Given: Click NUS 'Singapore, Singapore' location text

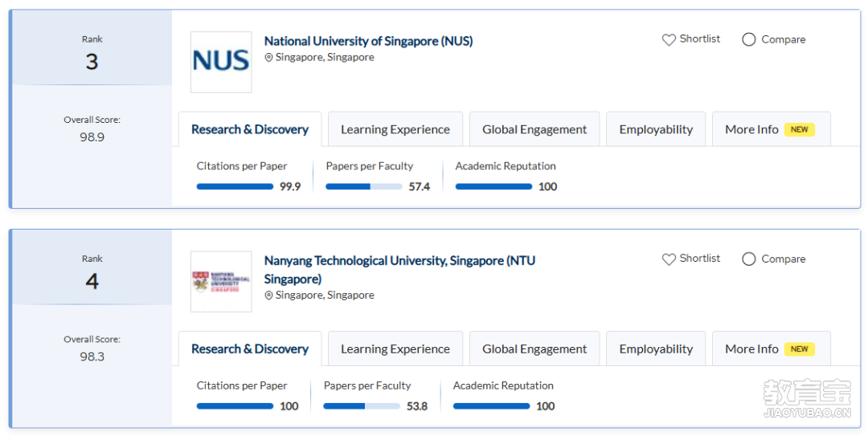Looking at the screenshot, I should (325, 58).
